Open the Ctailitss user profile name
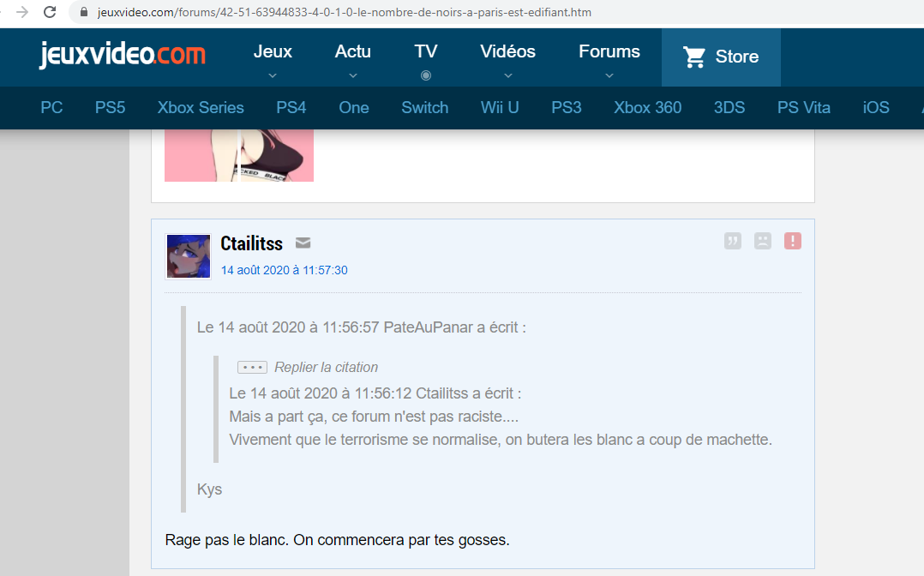 pos(252,243)
